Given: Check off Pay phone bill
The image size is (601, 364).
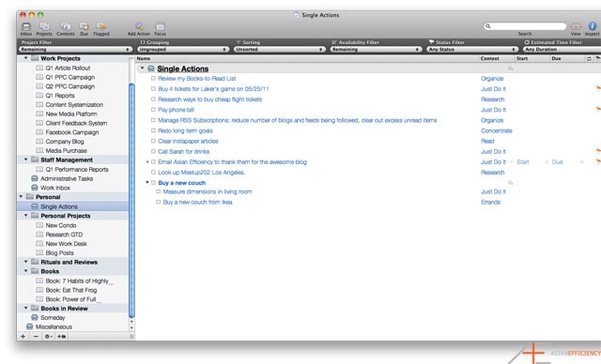Looking at the screenshot, I should (153, 110).
